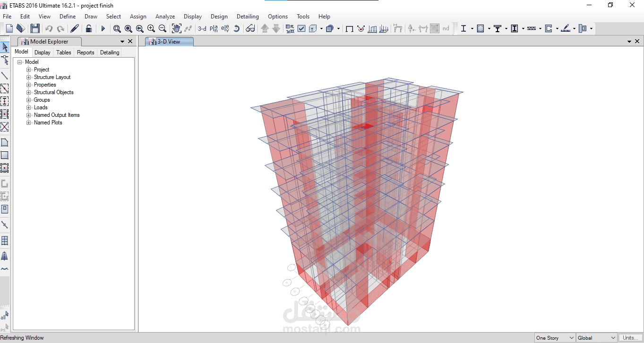This screenshot has width=644, height=343.
Task: Open the concrete frame design dropdown arrow
Action: coord(489,28)
